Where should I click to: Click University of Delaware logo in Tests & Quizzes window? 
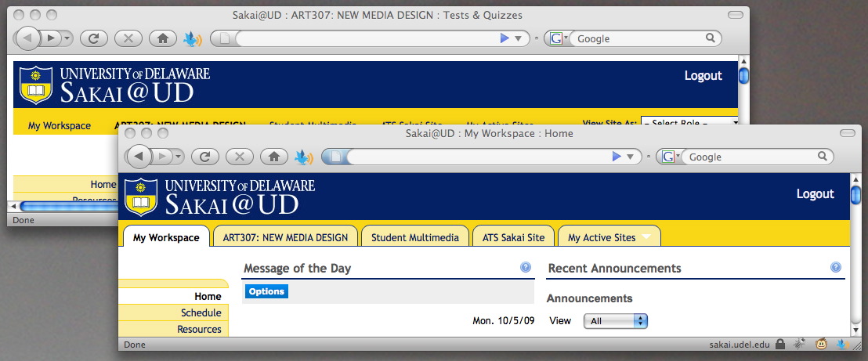114,85
